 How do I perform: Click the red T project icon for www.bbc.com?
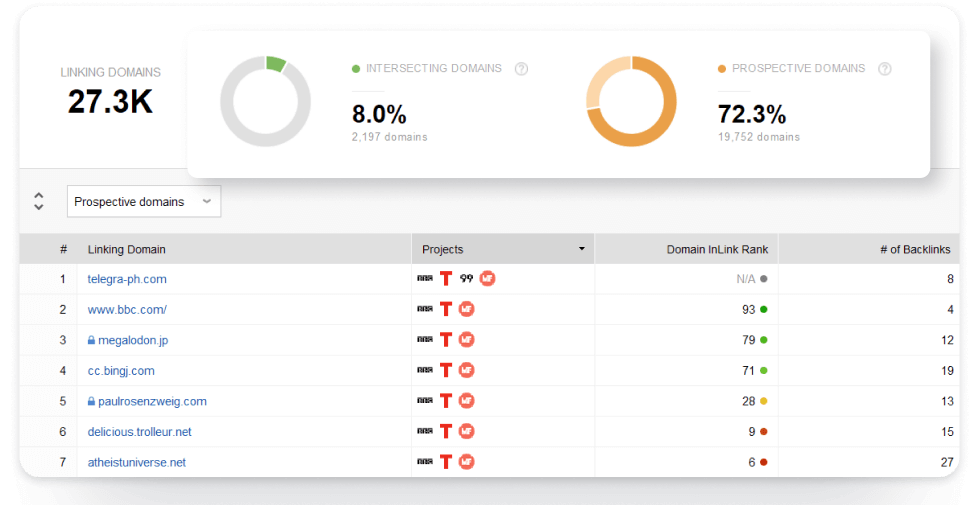(x=446, y=310)
